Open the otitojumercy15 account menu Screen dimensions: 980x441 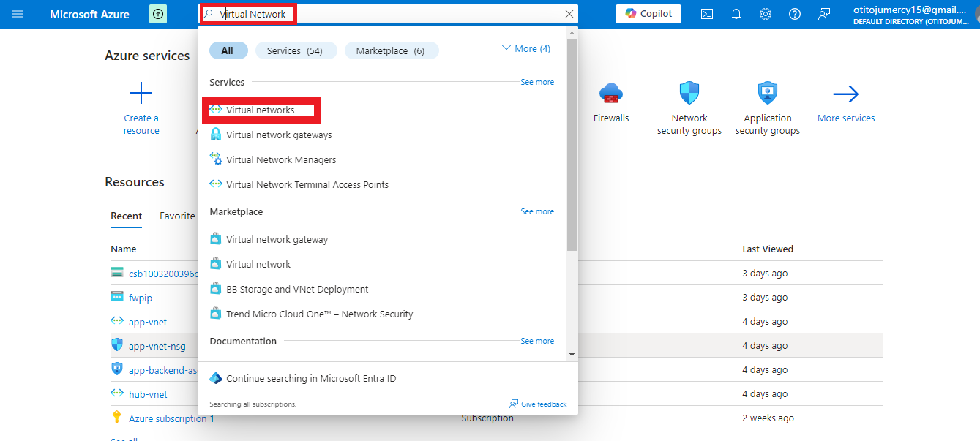(x=912, y=14)
